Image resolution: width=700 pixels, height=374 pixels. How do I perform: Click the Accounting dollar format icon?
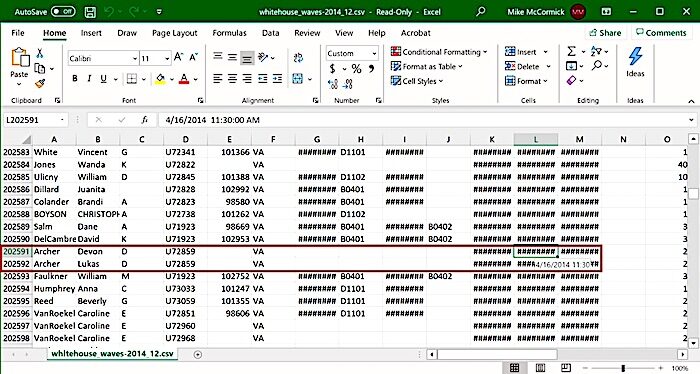332,69
